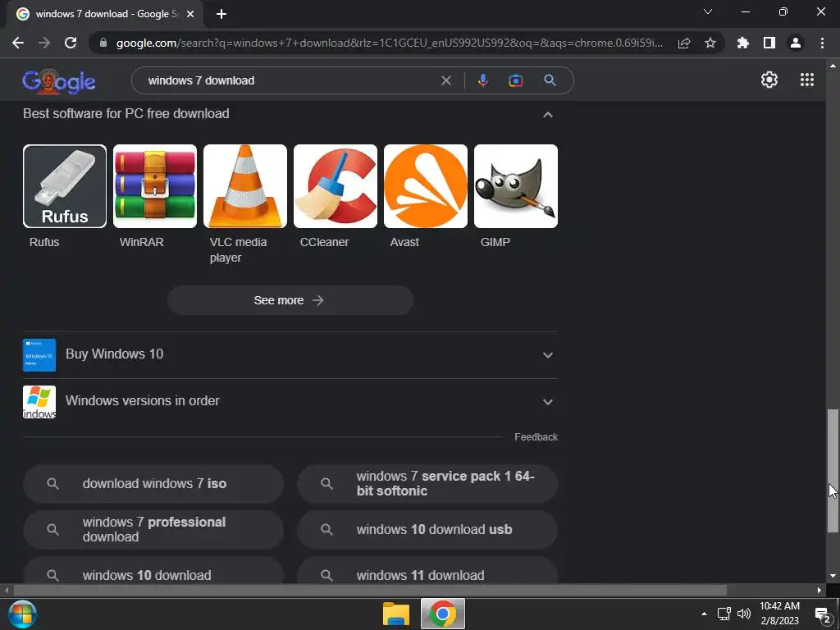The width and height of the screenshot is (840, 630).
Task: Click the scroll up arrow
Action: [833, 66]
